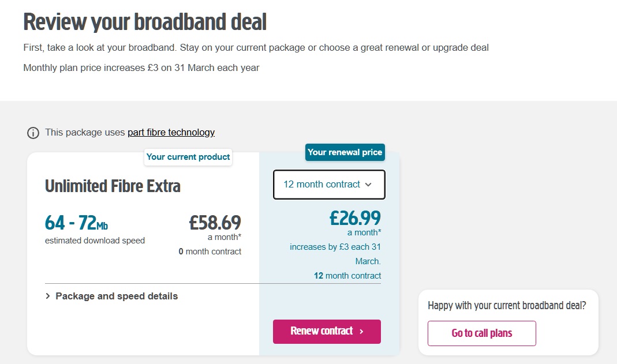
Task: Click the 64 - 72Mb download speed
Action: pos(76,223)
